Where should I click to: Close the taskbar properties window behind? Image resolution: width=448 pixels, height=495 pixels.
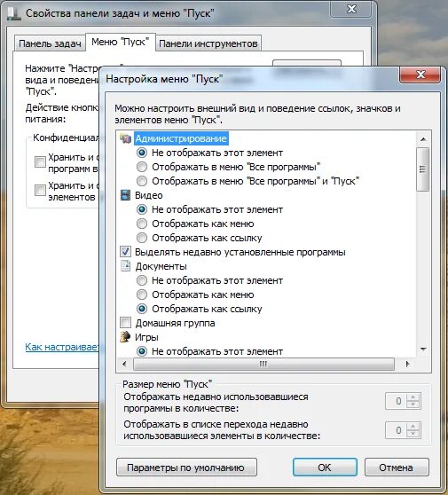click(x=351, y=9)
